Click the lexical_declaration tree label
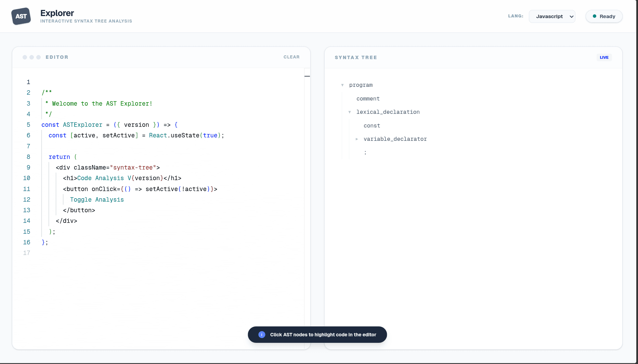This screenshot has height=364, width=638. (x=388, y=112)
